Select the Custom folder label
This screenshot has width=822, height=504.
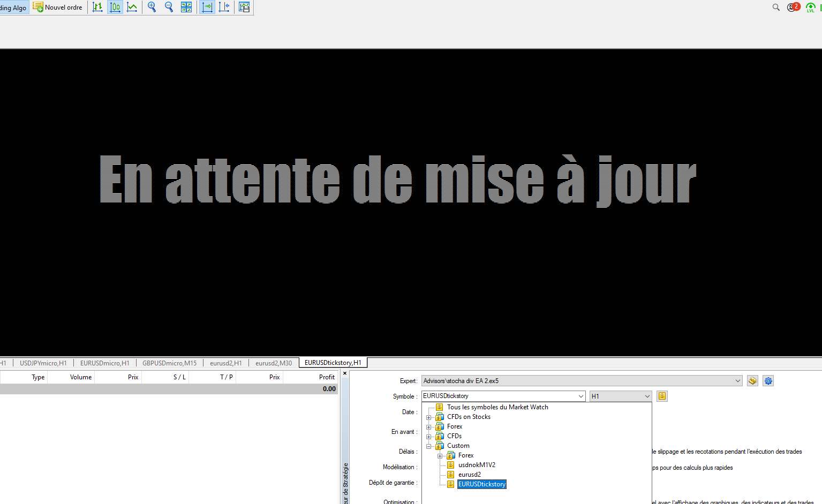(x=458, y=446)
